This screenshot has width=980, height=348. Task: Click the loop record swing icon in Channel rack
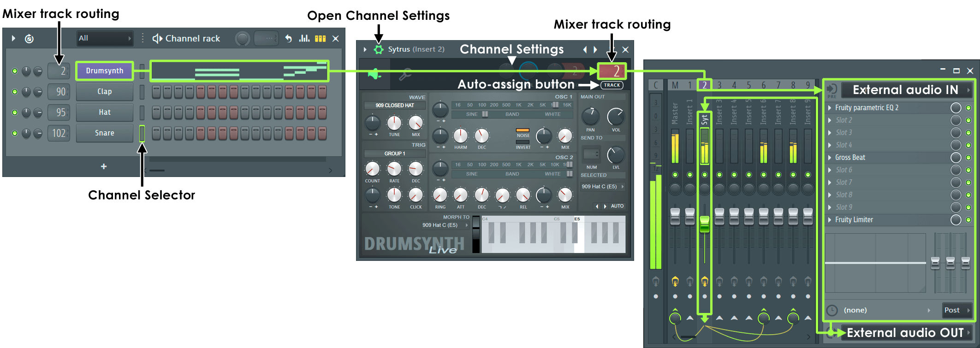[29, 39]
